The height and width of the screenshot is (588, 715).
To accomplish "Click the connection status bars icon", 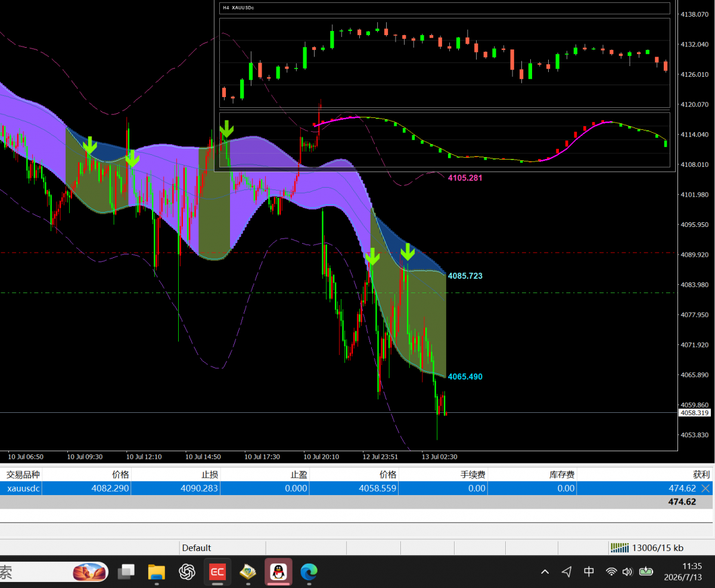I will pos(620,547).
